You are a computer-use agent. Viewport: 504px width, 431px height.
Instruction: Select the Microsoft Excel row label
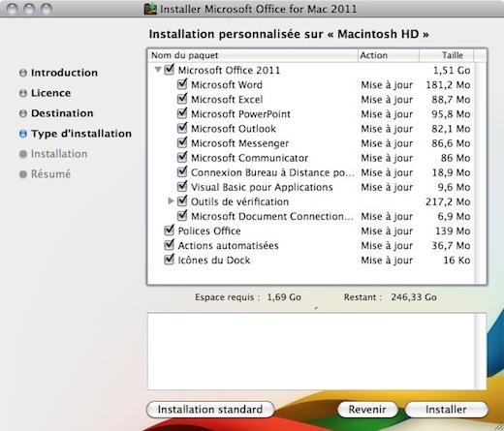coord(227,100)
